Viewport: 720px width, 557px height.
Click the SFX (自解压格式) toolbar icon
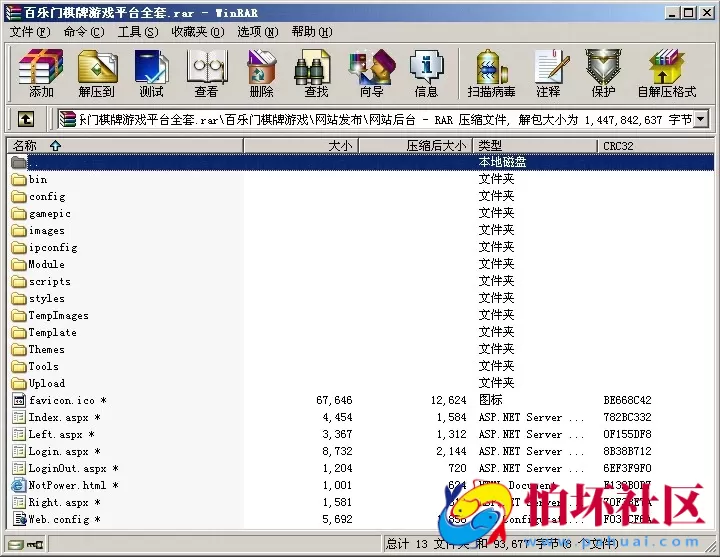(667, 73)
